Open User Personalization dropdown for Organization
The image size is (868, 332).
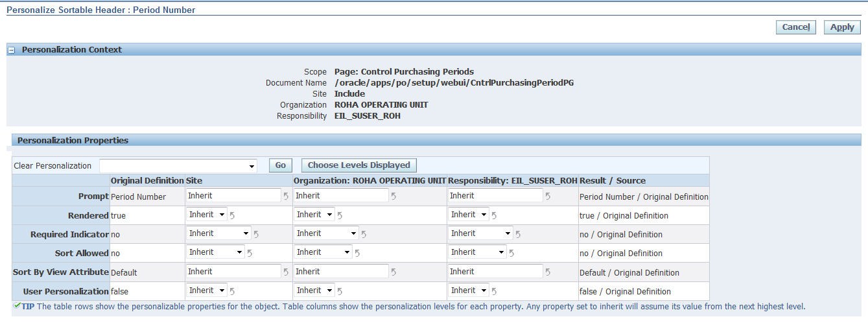tap(314, 290)
